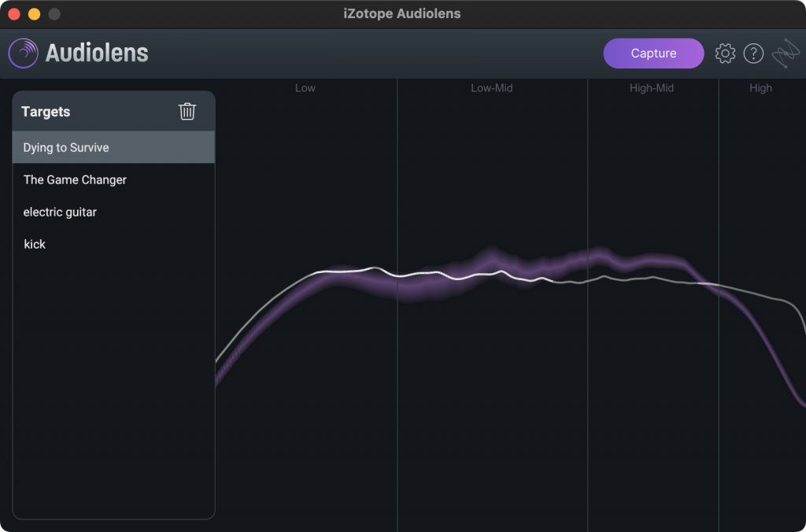Open the help question mark icon
Screen dimensions: 806x532
coord(753,54)
